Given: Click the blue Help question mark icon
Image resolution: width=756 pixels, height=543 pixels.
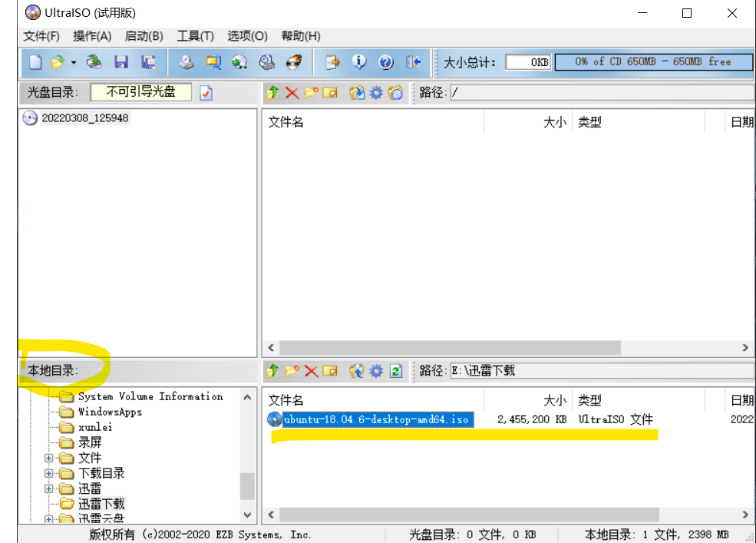Looking at the screenshot, I should pyautogui.click(x=386, y=62).
